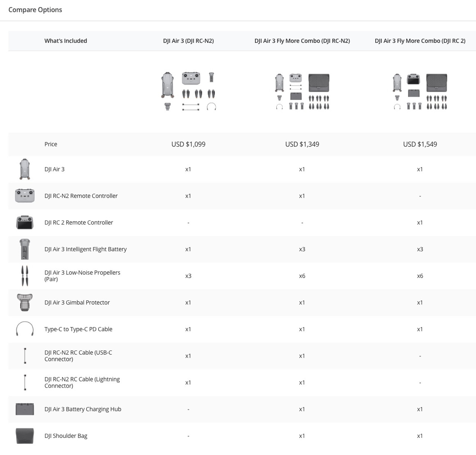Click the Intelligent Flight Battery icon

[x=25, y=249]
